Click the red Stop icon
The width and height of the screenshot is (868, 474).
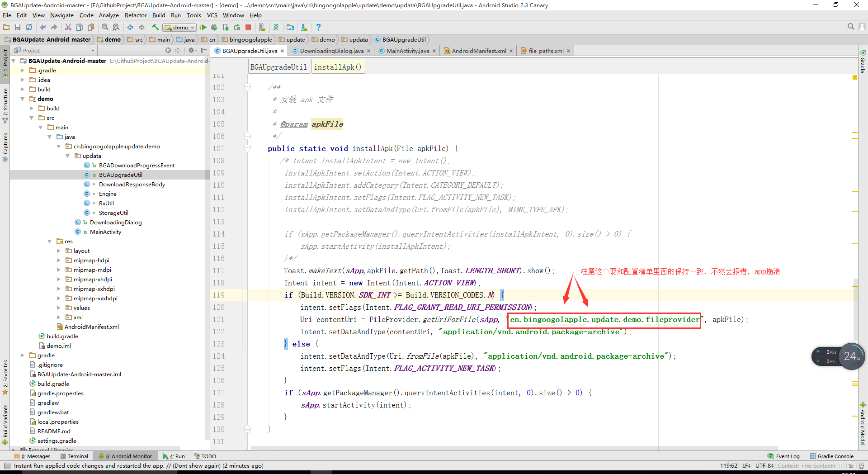pyautogui.click(x=248, y=28)
